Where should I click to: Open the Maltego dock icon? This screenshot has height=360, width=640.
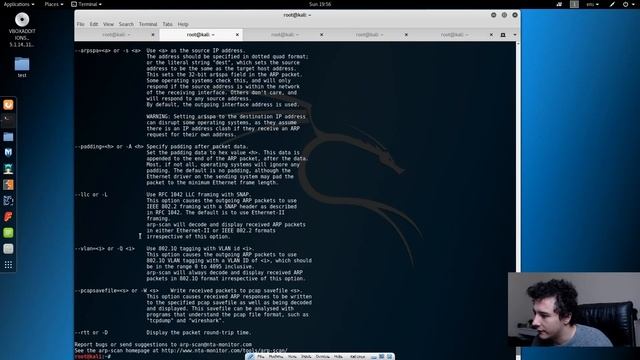[x=8, y=200]
